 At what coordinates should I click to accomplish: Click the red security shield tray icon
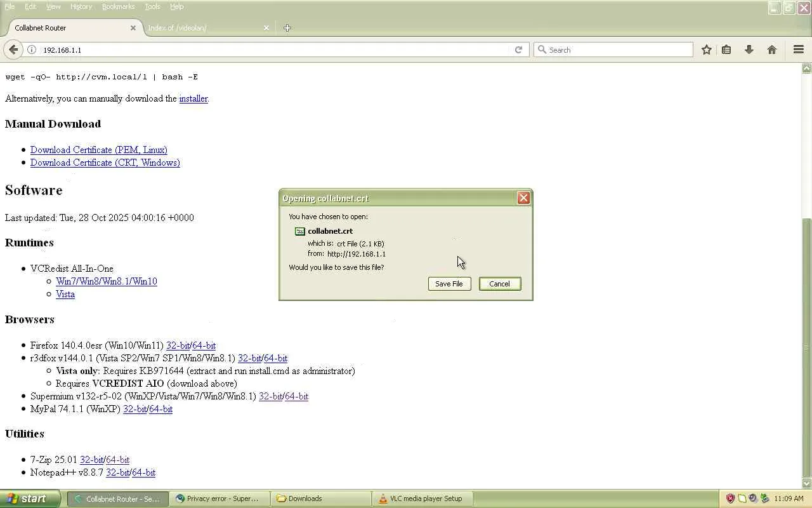(730, 498)
